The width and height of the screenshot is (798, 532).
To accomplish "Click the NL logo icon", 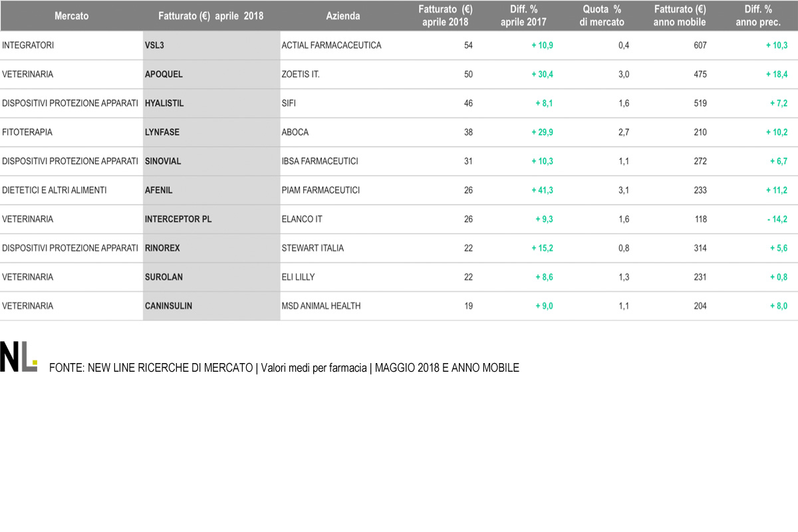I will [x=19, y=357].
